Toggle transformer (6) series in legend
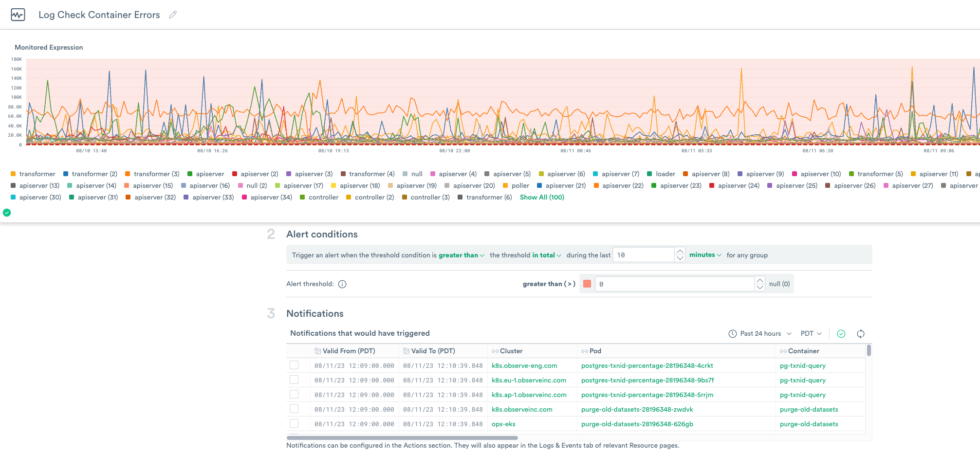Viewport: 980px width, 453px height. tap(485, 197)
